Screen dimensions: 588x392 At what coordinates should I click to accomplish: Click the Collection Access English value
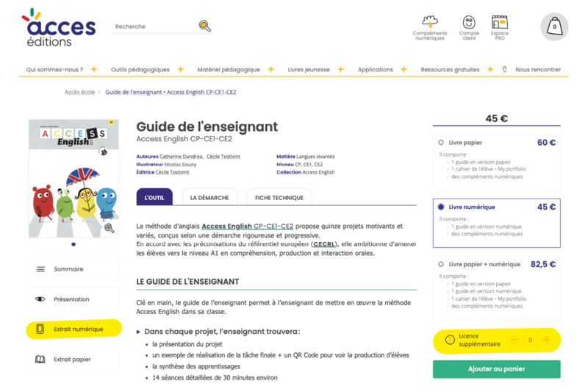[318, 172]
